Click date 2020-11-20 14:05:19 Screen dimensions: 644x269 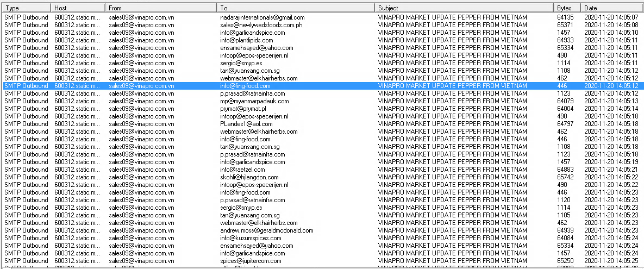(x=611, y=162)
